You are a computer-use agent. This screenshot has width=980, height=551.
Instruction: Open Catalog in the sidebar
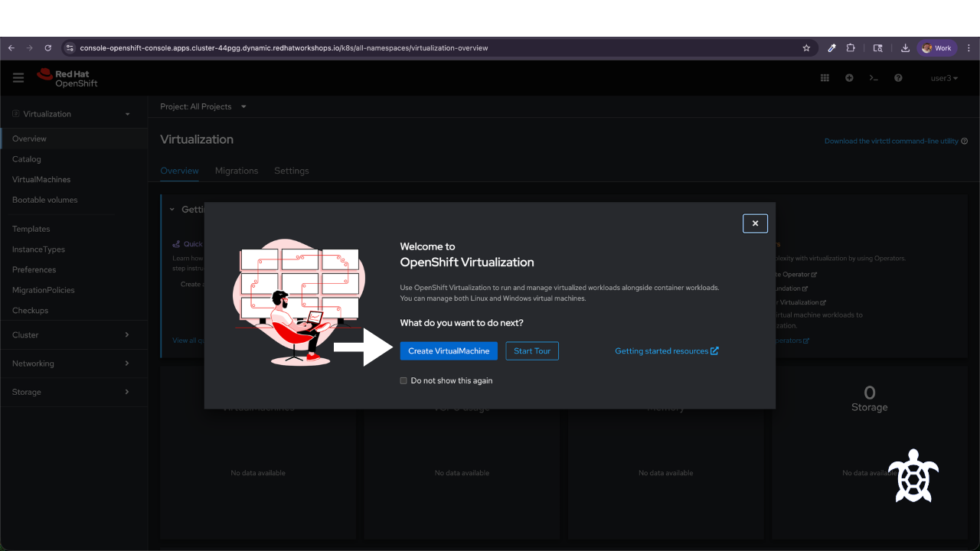[73, 159]
